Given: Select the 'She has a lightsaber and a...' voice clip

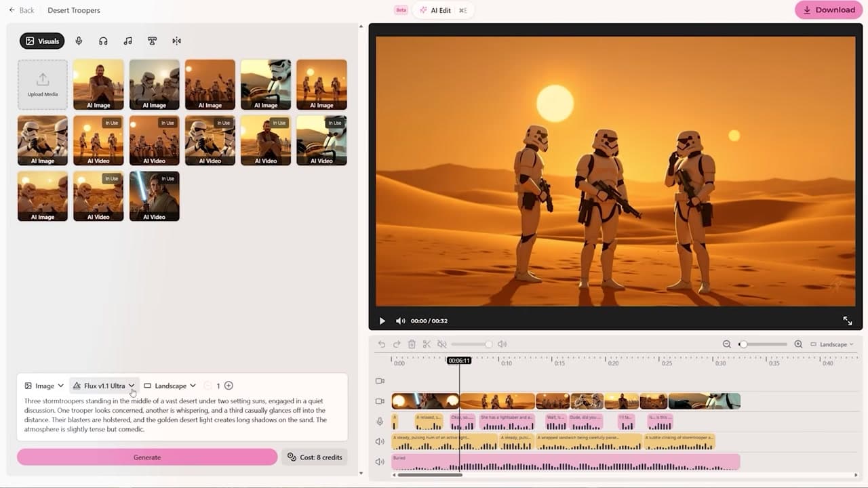Looking at the screenshot, I should tap(507, 422).
